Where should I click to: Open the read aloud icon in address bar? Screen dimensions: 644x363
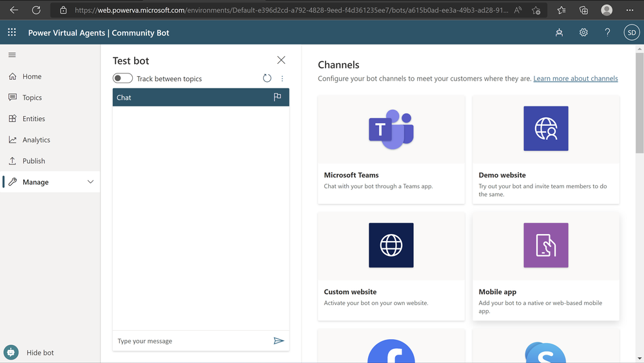click(518, 10)
